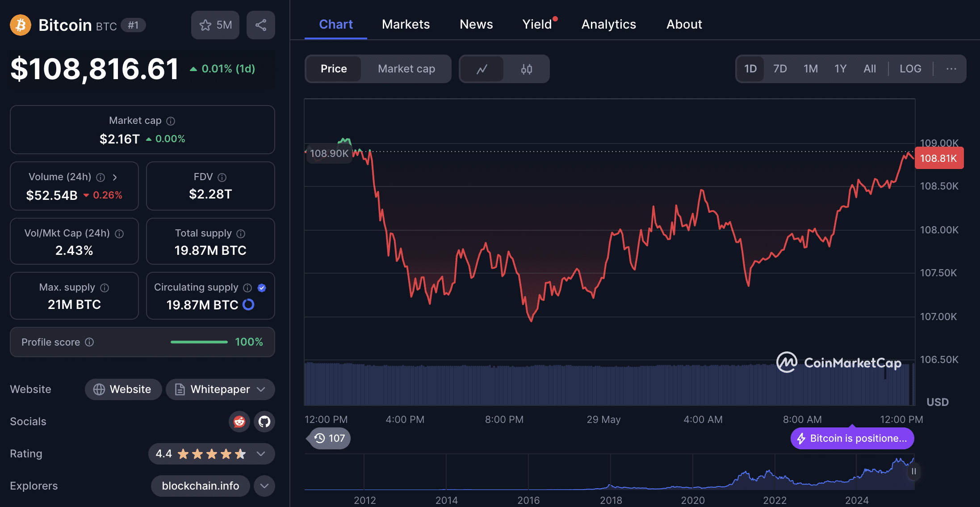Switch to candlestick chart icon
Image resolution: width=980 pixels, height=507 pixels.
[x=527, y=69]
